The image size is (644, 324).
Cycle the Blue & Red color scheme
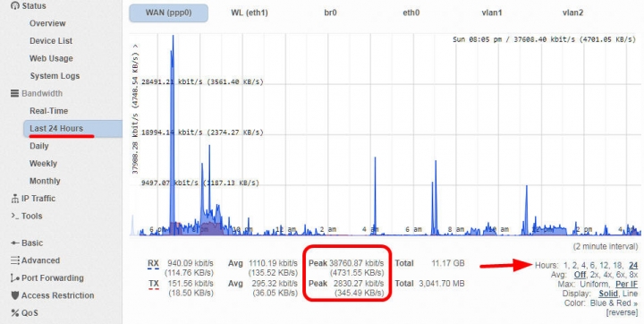pos(614,303)
